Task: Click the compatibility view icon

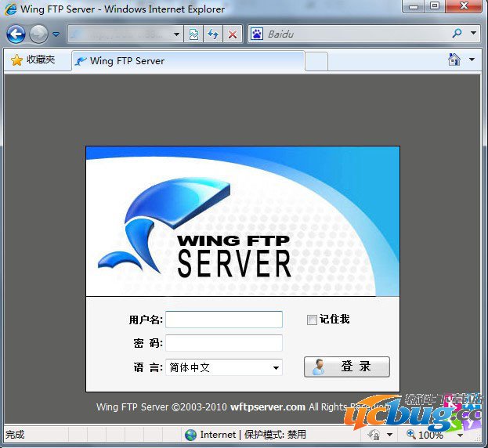Action: pyautogui.click(x=193, y=34)
